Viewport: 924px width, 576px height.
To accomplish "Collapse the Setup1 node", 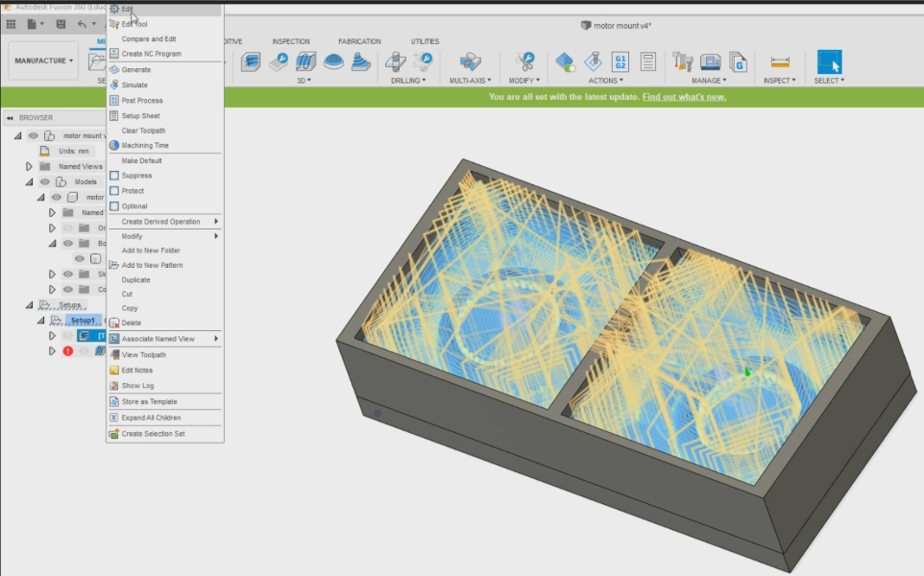I will point(40,321).
